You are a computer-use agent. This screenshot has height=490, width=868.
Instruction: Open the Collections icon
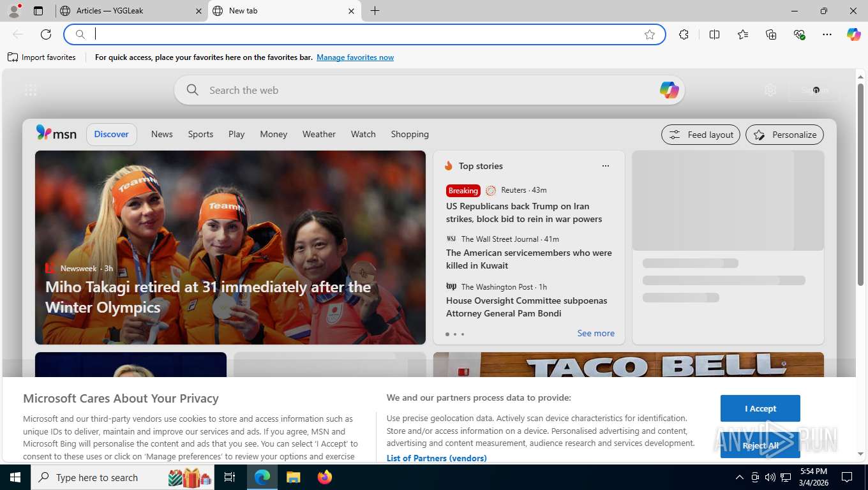tap(771, 34)
